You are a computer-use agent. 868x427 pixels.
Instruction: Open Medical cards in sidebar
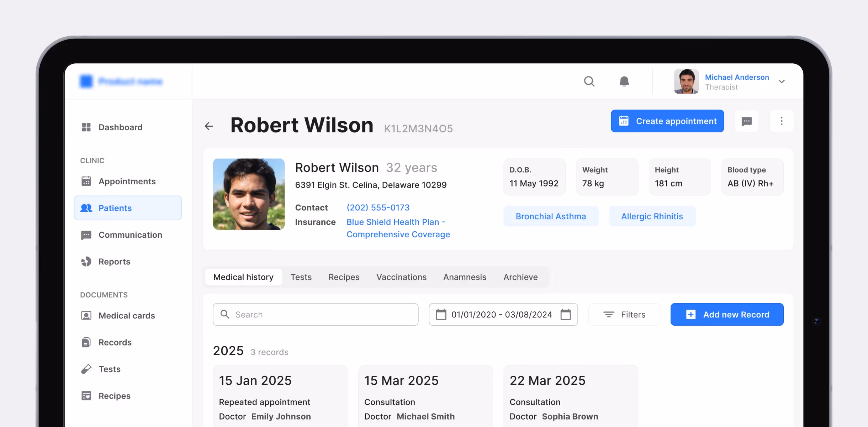tap(126, 316)
